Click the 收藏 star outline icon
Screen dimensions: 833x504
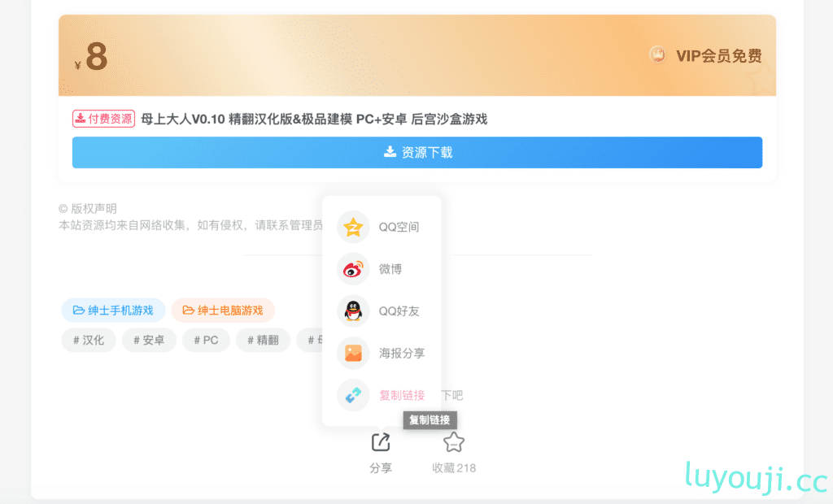pyautogui.click(x=453, y=441)
